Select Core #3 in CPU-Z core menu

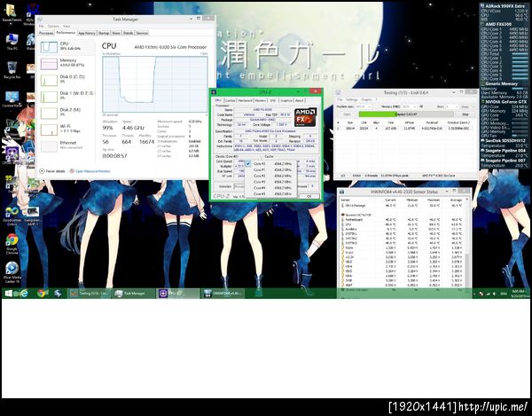[270, 182]
